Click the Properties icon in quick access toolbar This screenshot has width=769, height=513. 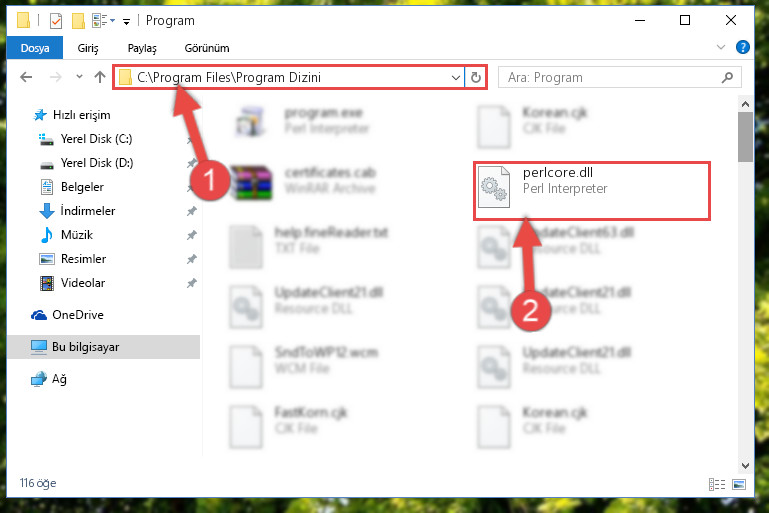click(56, 21)
